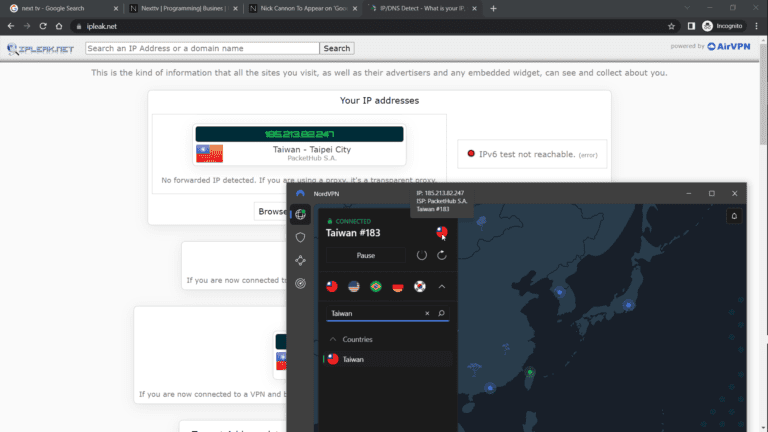
Task: Click the Taiwan flag image under the IP address
Action: (210, 154)
